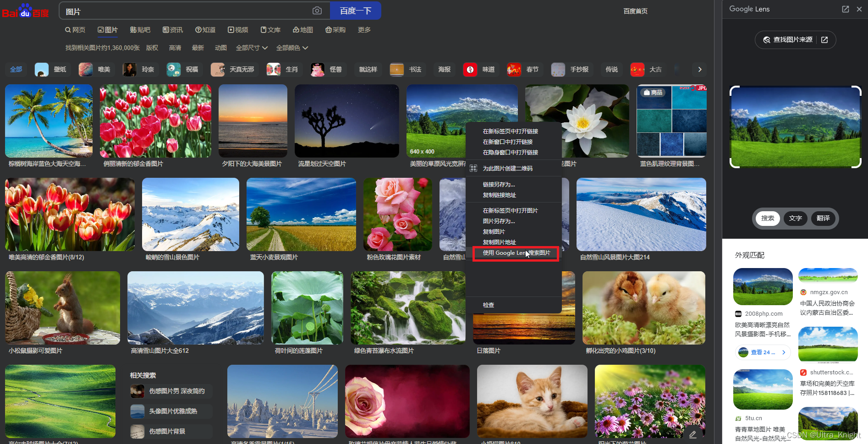Open the 小松鼠摄影可爱图片 thumbnail

pos(62,308)
